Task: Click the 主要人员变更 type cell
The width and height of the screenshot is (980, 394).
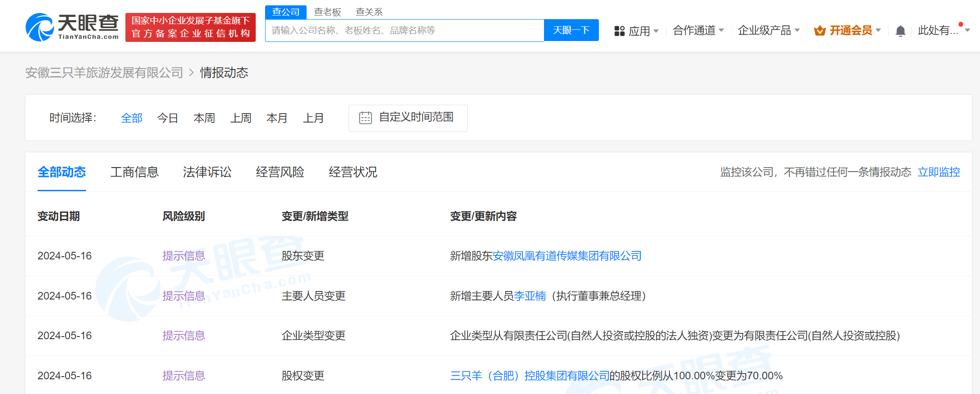Action: click(x=314, y=296)
